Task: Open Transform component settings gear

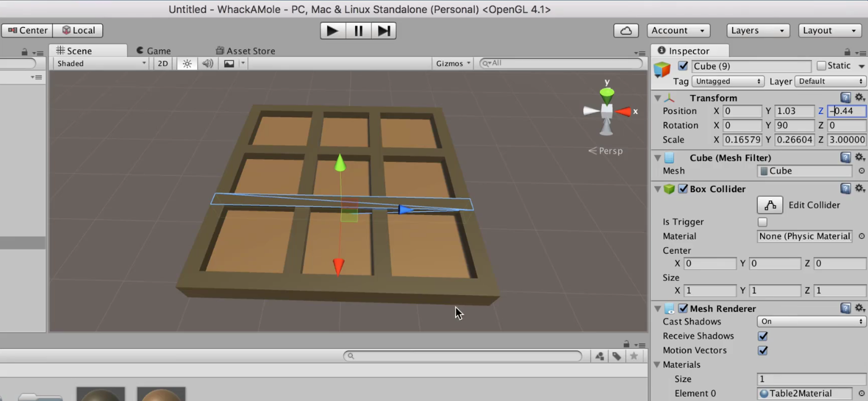Action: pos(860,97)
